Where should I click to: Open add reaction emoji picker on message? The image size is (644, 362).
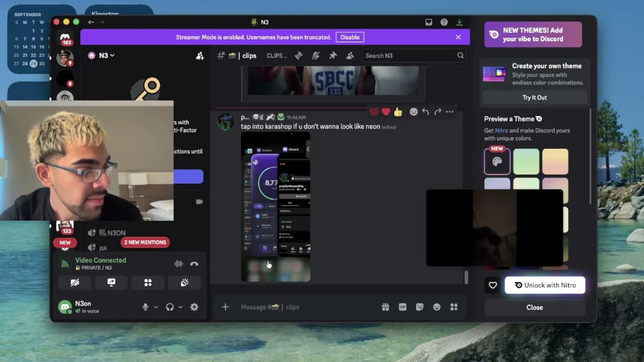414,112
